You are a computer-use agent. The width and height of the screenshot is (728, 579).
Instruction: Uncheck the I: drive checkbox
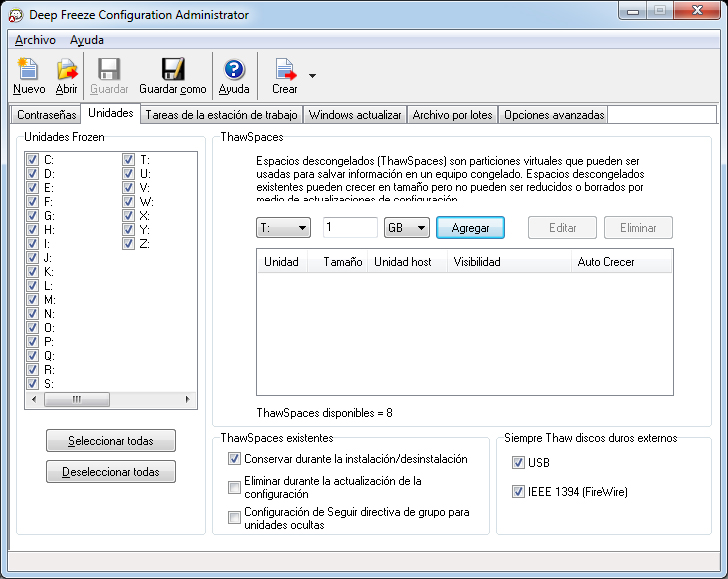(x=32, y=243)
